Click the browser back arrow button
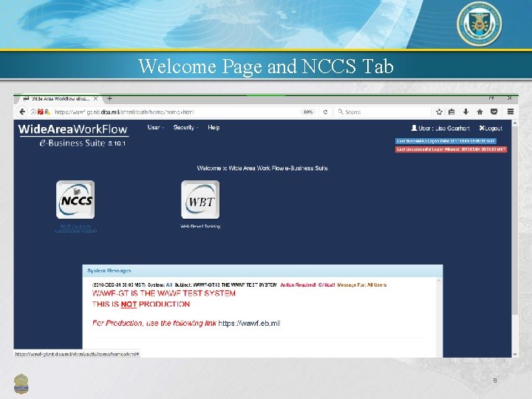Screen dimensions: 532x399 click(22, 112)
